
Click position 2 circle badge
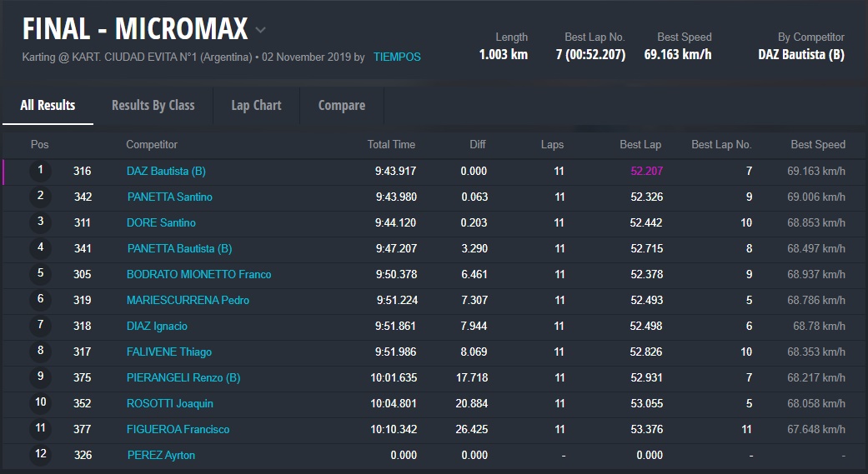[40, 197]
